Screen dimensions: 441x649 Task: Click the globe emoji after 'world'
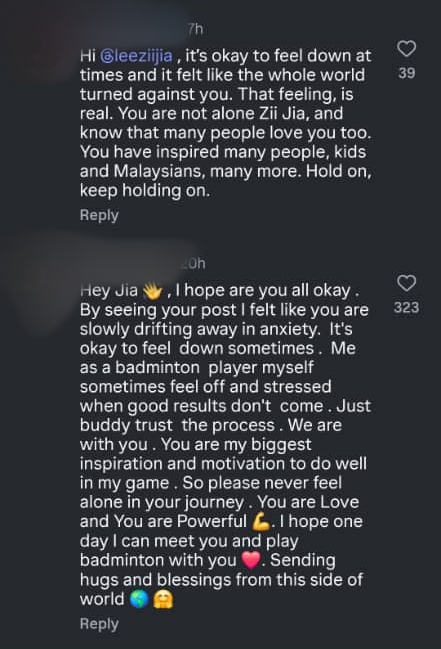(139, 599)
